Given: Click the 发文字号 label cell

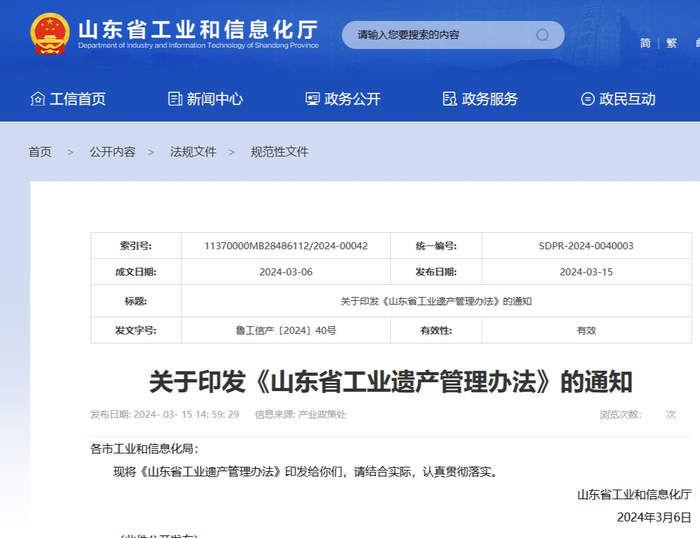Looking at the screenshot, I should (x=136, y=330).
